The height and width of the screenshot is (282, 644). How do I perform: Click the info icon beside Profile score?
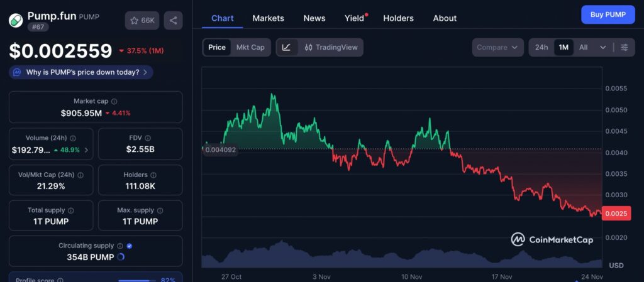point(60,280)
